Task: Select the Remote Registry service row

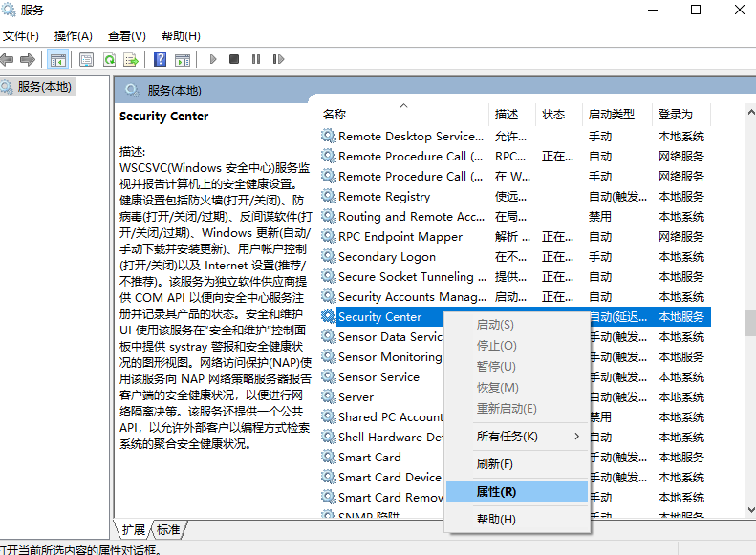Action: 384,197
